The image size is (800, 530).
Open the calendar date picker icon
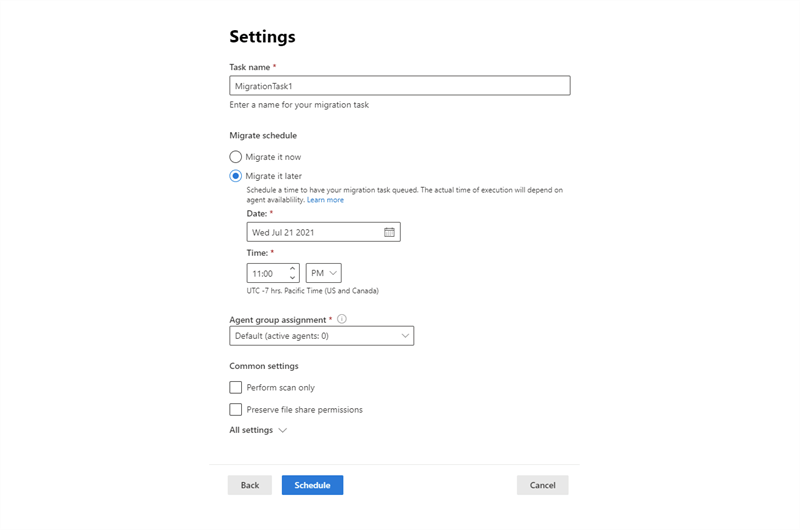pos(389,232)
